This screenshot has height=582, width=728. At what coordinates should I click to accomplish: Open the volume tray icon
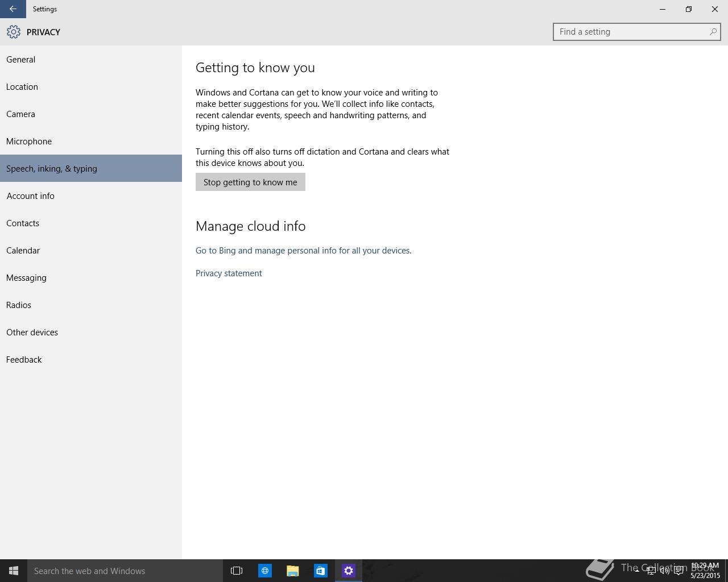click(664, 571)
